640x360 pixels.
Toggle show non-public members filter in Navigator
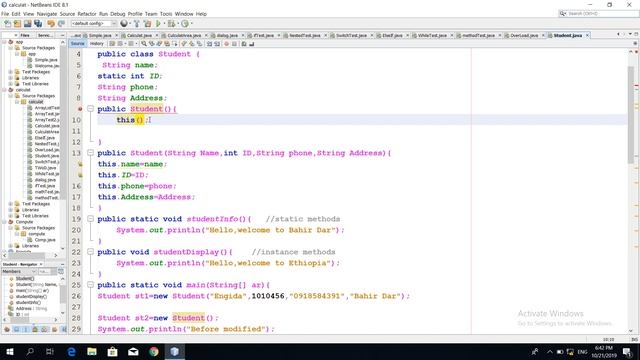35,329
